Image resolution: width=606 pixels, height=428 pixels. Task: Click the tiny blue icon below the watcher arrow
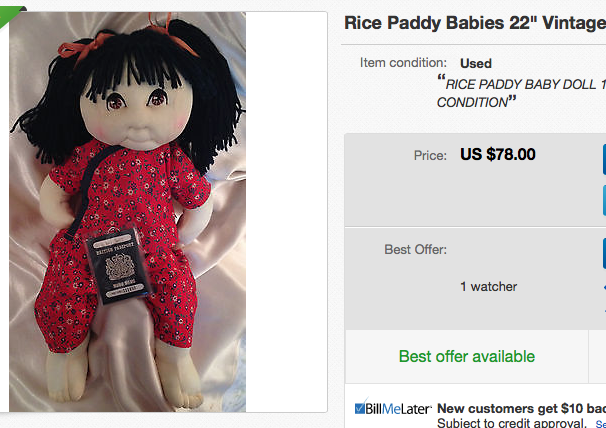point(604,311)
